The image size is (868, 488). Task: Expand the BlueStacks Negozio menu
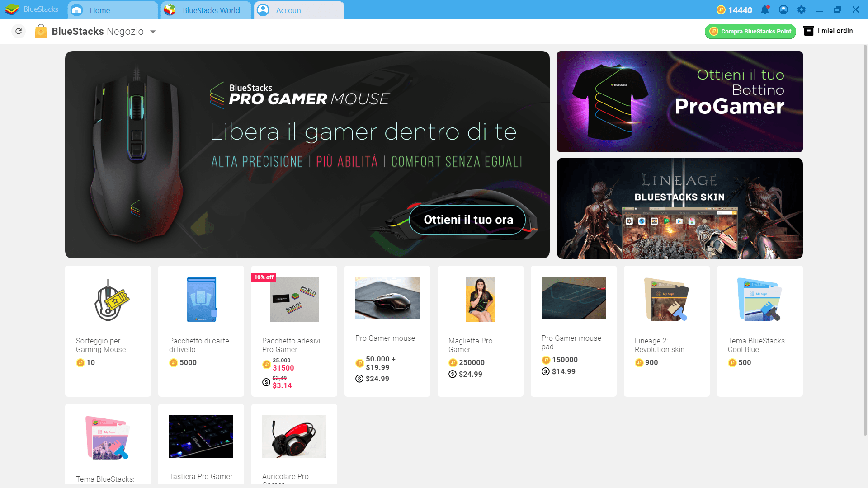[x=154, y=31]
